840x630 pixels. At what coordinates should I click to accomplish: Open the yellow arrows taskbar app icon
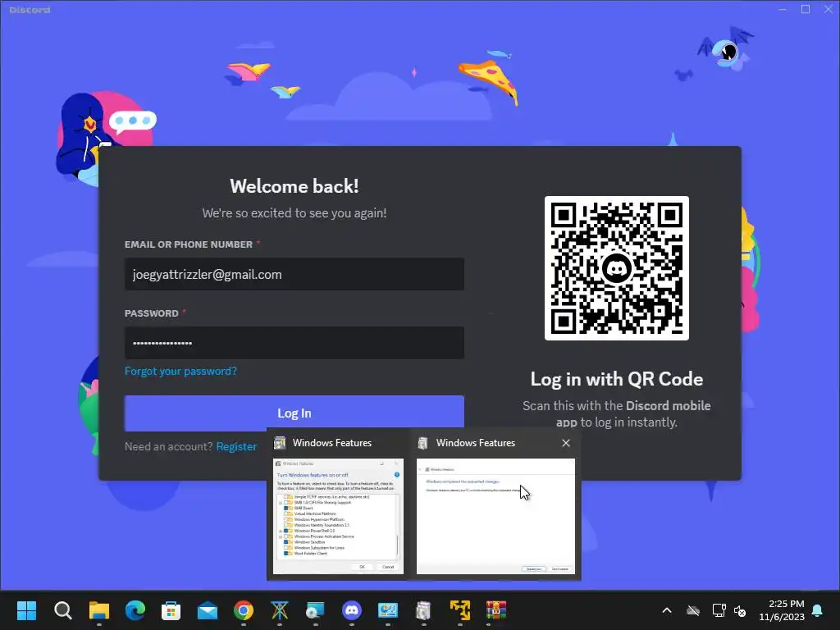click(459, 610)
